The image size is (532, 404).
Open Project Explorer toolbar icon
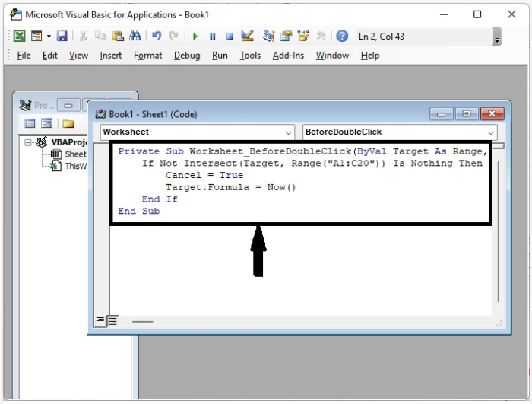[x=269, y=36]
